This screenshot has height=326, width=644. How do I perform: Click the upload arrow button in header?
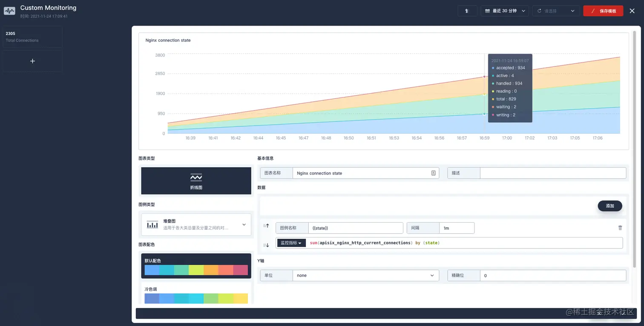coord(467,11)
